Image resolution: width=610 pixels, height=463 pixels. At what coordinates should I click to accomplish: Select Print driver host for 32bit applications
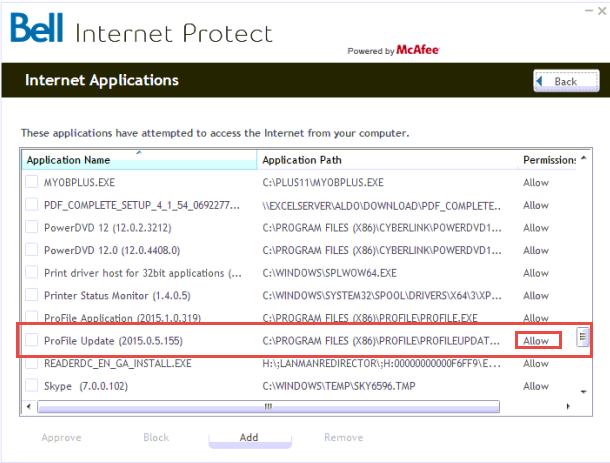pyautogui.click(x=143, y=273)
